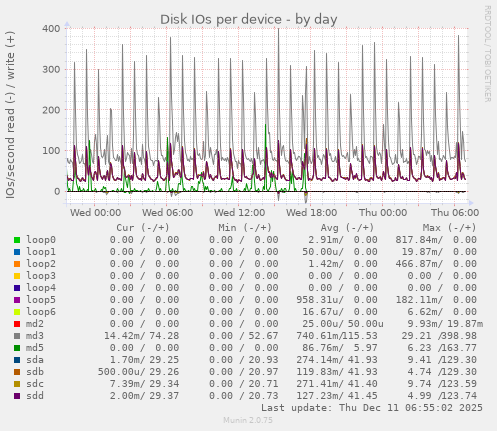Click sdc current value '7.39m/ 29.34'
The image size is (497, 431).
144,384
